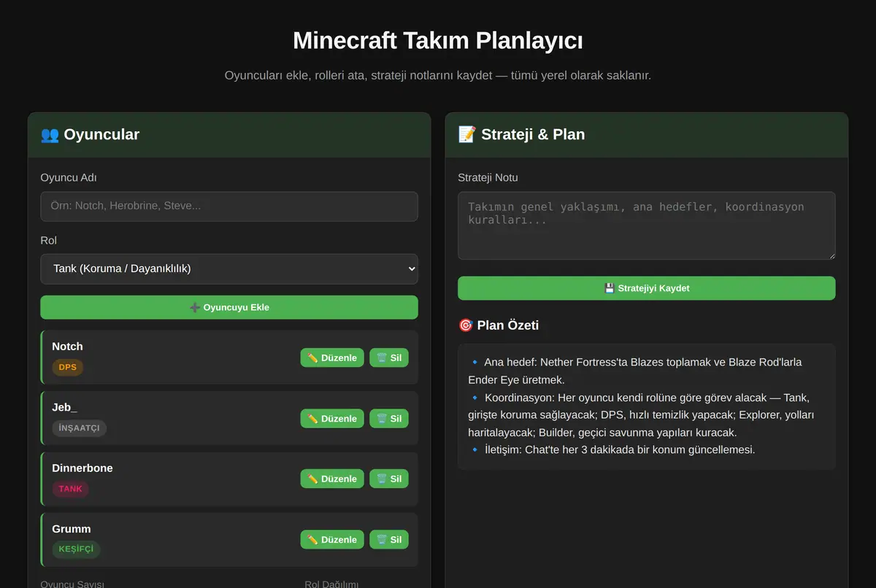The width and height of the screenshot is (876, 588).
Task: Open the Rol dropdown showing Tank
Action: pyautogui.click(x=229, y=269)
